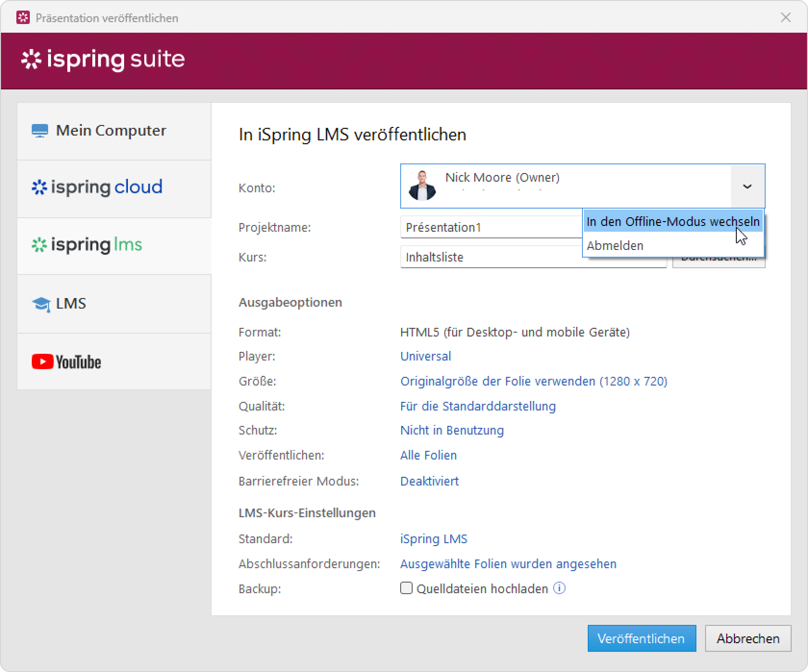Select In den Offline-Modus wechseln

(673, 222)
